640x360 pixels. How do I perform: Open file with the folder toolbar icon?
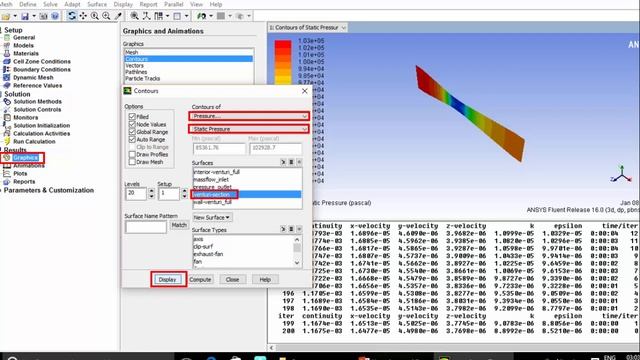click(6, 16)
